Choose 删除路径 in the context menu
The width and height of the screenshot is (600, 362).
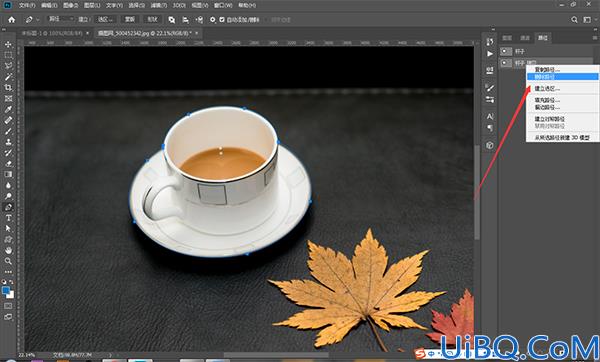click(562, 77)
